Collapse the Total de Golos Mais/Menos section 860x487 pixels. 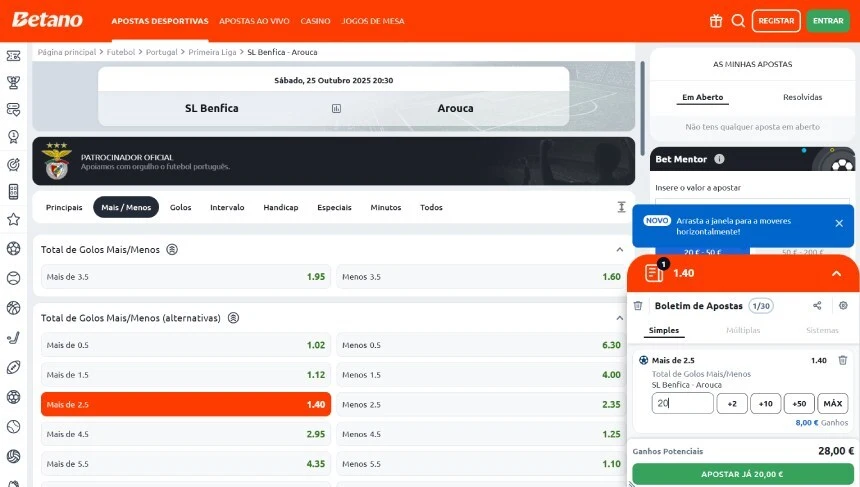click(620, 249)
